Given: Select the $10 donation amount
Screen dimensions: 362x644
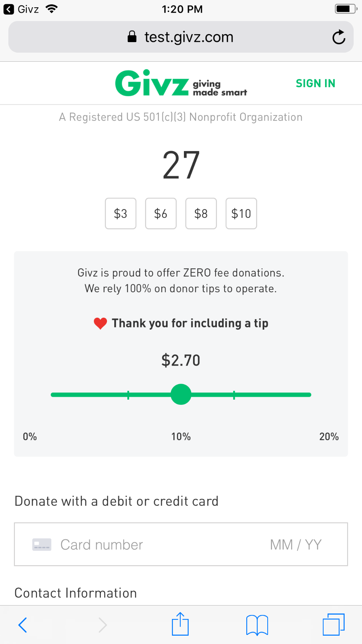Looking at the screenshot, I should coord(241,213).
